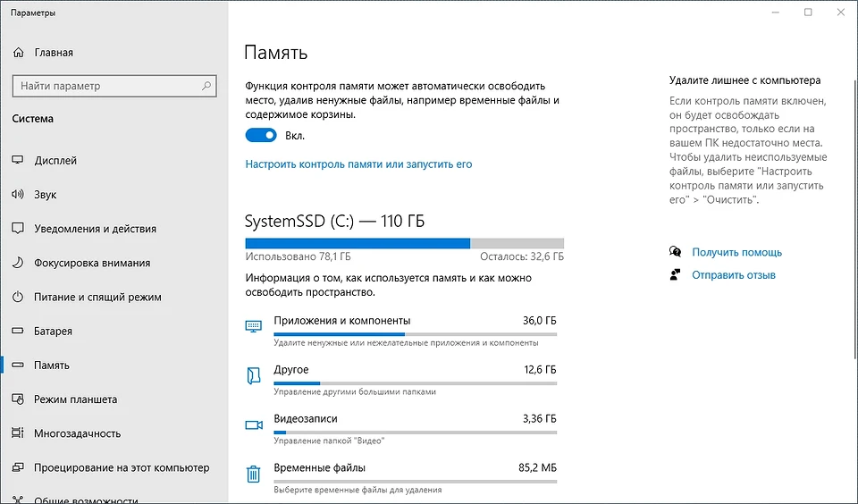
Task: Click the magnifier icon in search box
Action: pos(206,86)
